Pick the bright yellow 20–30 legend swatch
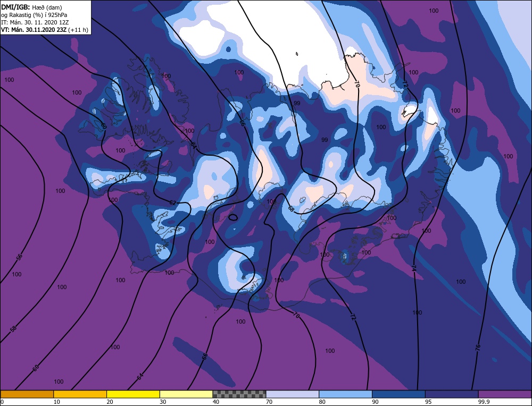 [133, 394]
